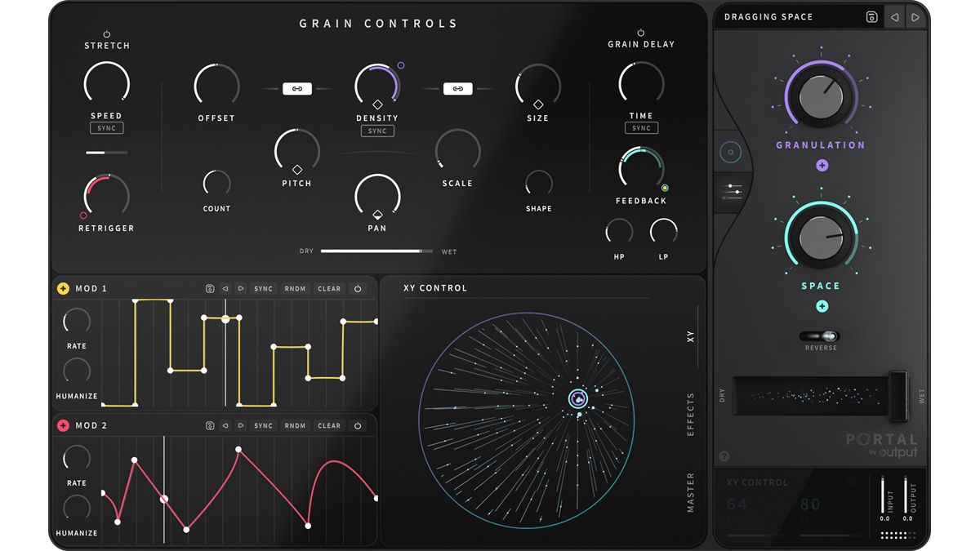Select the macro knob view icon on the sidebar
980x551 pixels.
pos(731,152)
